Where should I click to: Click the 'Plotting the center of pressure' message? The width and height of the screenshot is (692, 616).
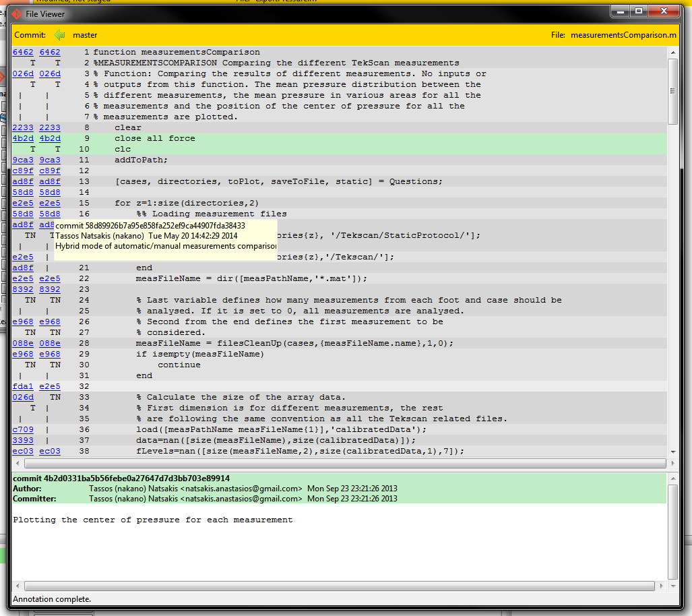(153, 520)
